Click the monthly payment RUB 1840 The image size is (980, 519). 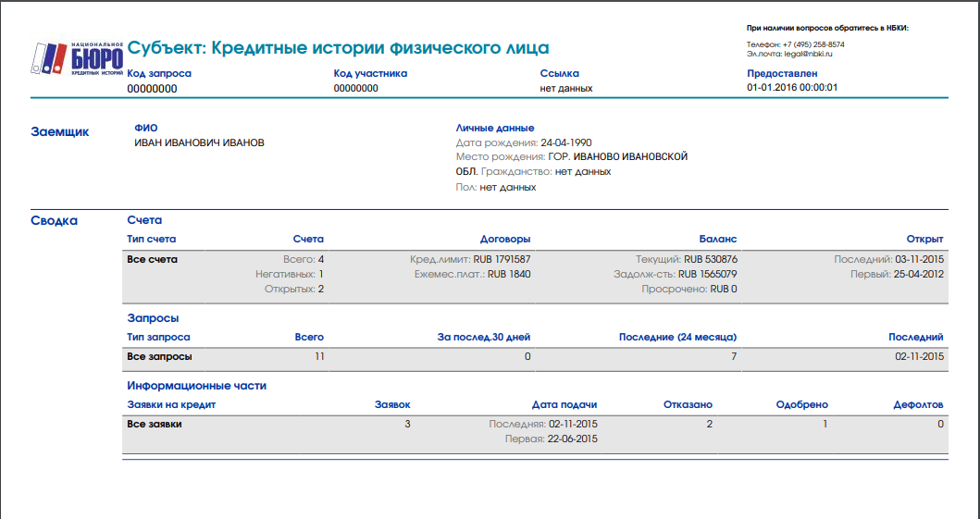[x=509, y=274]
